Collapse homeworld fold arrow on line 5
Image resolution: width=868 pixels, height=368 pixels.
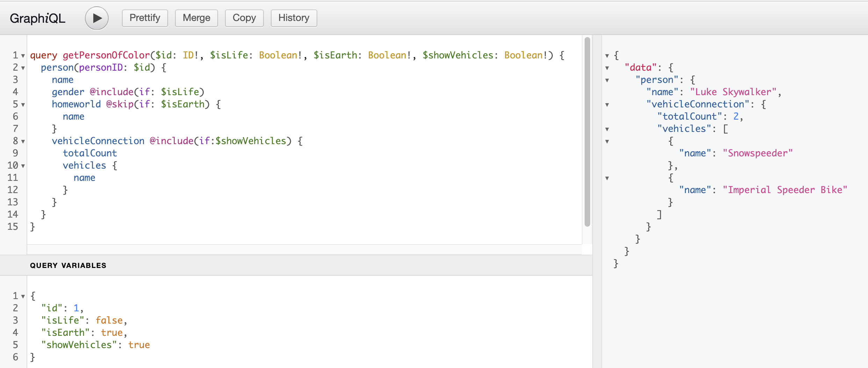23,105
